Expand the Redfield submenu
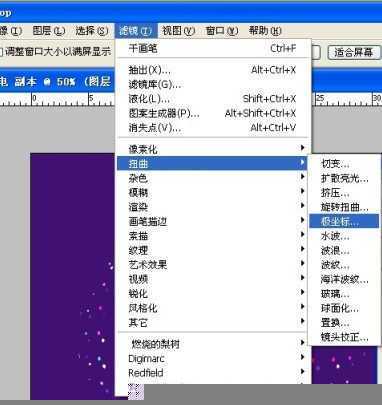The height and width of the screenshot is (405, 382). click(x=212, y=373)
